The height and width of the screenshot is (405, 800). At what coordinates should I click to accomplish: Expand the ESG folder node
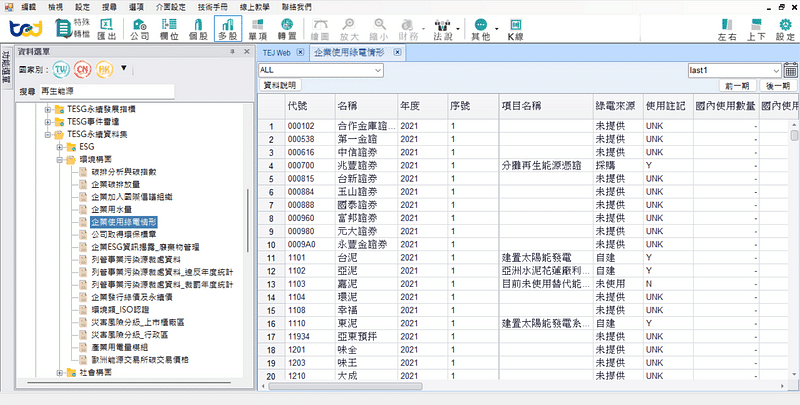pyautogui.click(x=60, y=147)
